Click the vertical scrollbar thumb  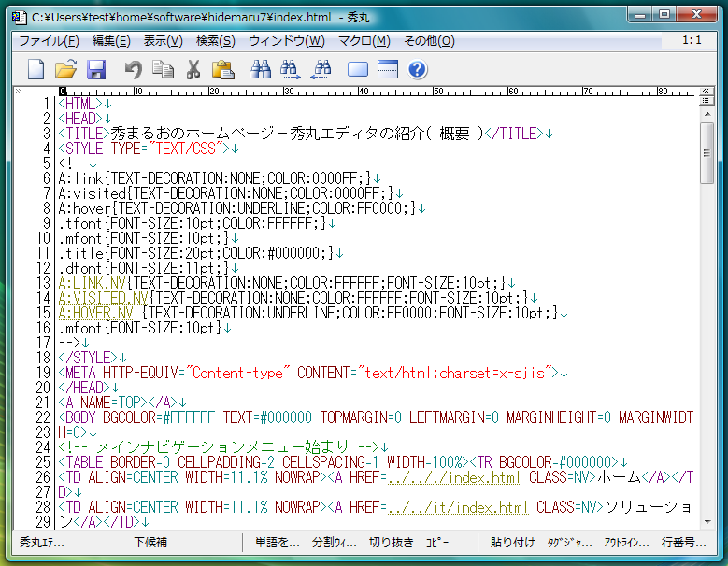(x=707, y=153)
